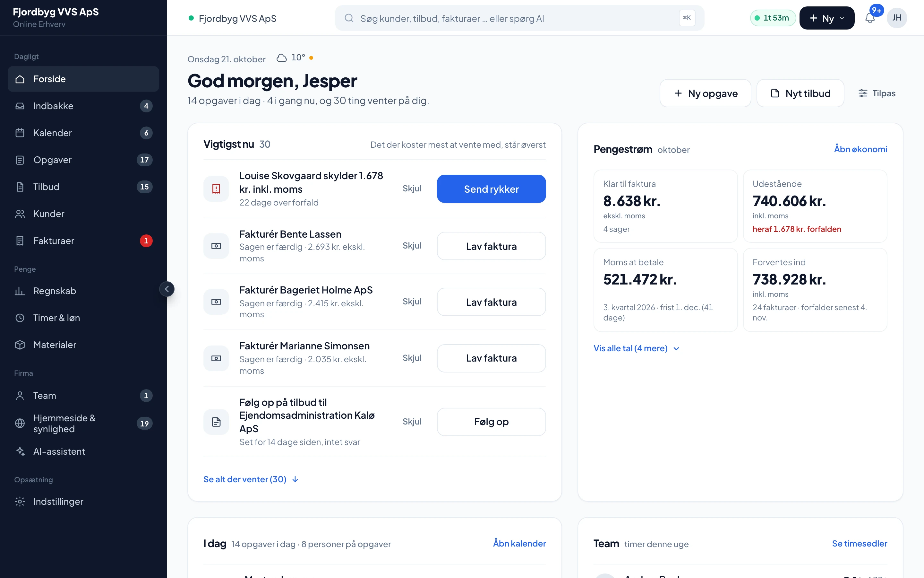This screenshot has height=578, width=924.
Task: Click the Følg op button
Action: click(491, 422)
